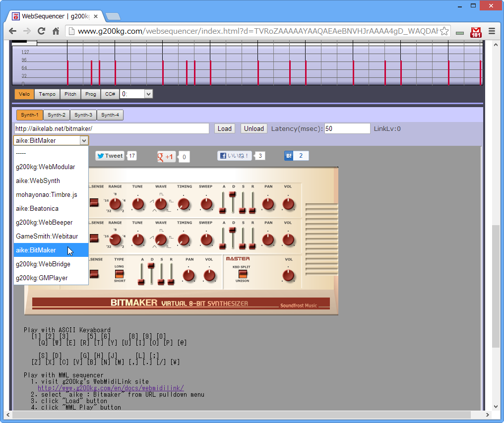Bookmark this page with the star
The width and height of the screenshot is (504, 423).
444,31
